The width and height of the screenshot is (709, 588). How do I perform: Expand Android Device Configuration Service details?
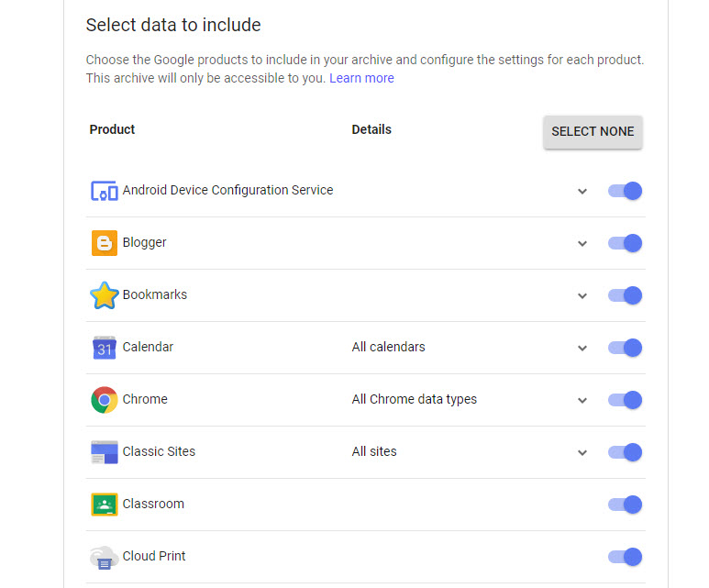click(x=582, y=192)
